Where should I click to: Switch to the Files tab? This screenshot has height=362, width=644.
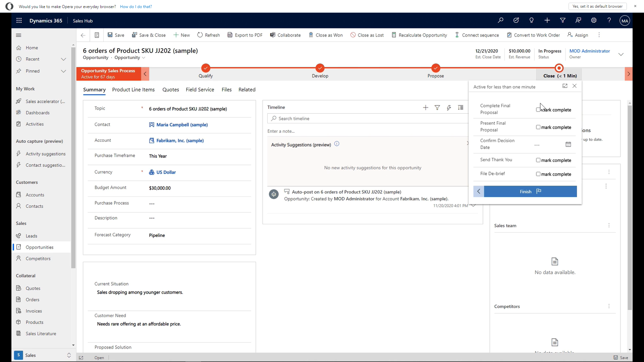tap(227, 89)
